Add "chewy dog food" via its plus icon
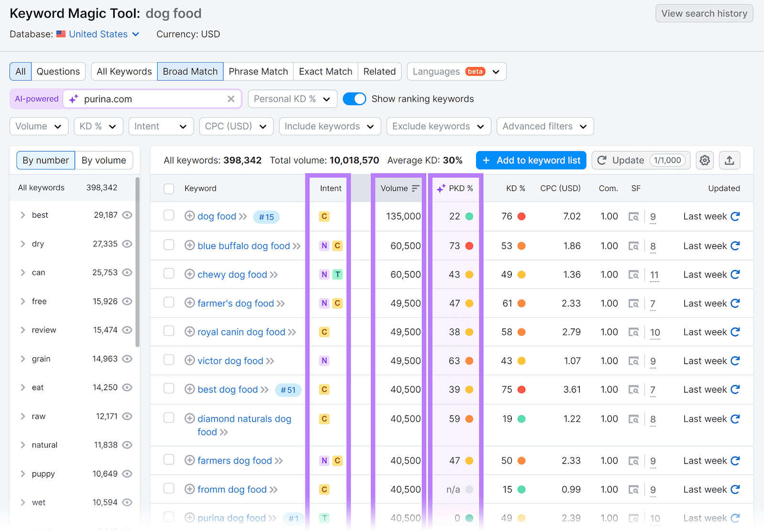 pyautogui.click(x=189, y=274)
